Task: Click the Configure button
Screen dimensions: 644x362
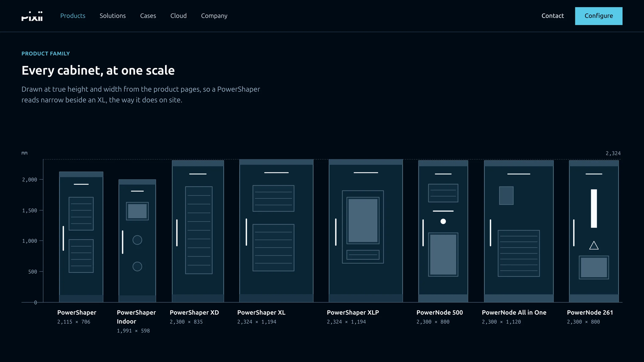Action: click(599, 16)
